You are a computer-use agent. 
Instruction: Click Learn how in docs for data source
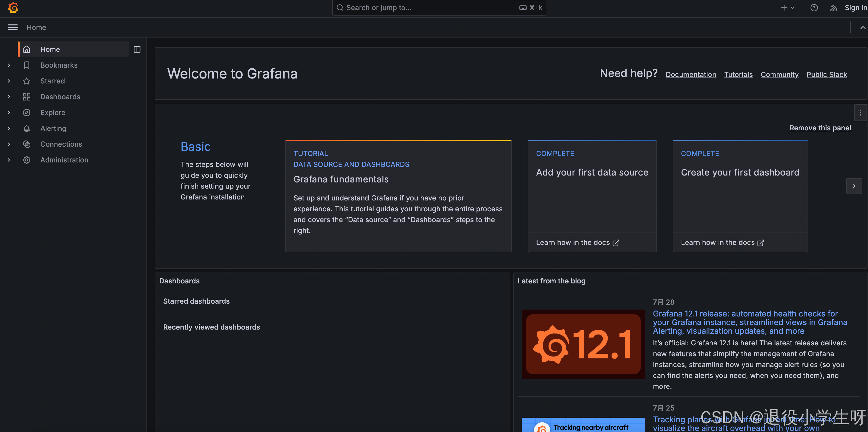[x=578, y=243]
